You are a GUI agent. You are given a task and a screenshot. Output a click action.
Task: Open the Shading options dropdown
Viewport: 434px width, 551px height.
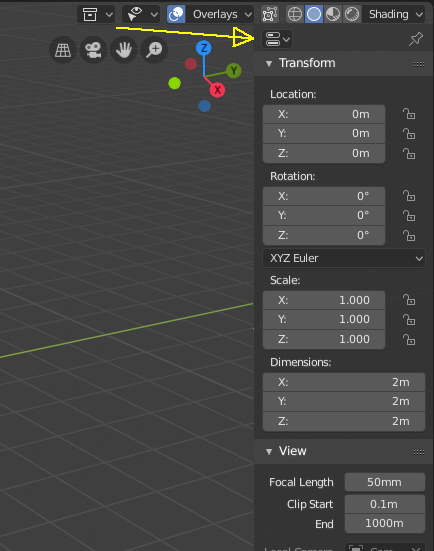394,14
